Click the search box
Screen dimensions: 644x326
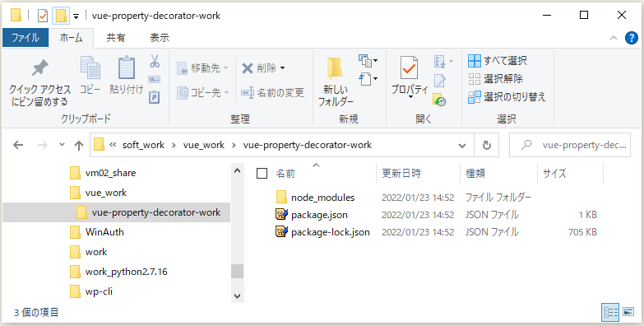click(x=570, y=145)
